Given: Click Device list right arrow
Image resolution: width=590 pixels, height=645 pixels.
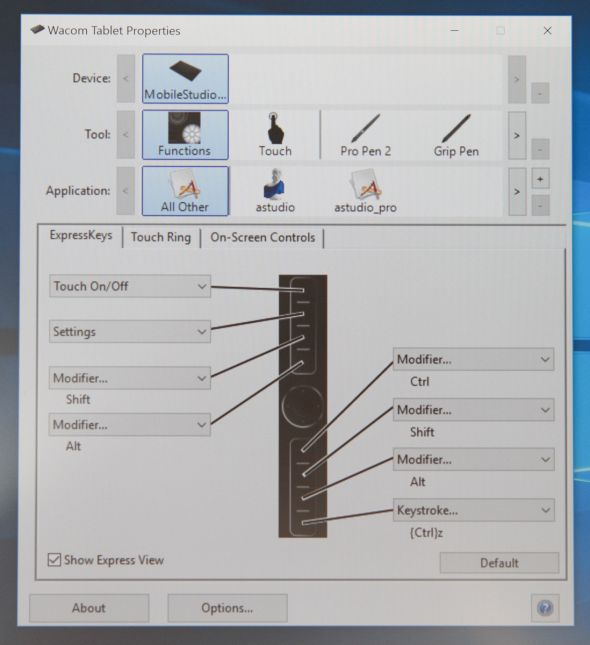Looking at the screenshot, I should (517, 79).
